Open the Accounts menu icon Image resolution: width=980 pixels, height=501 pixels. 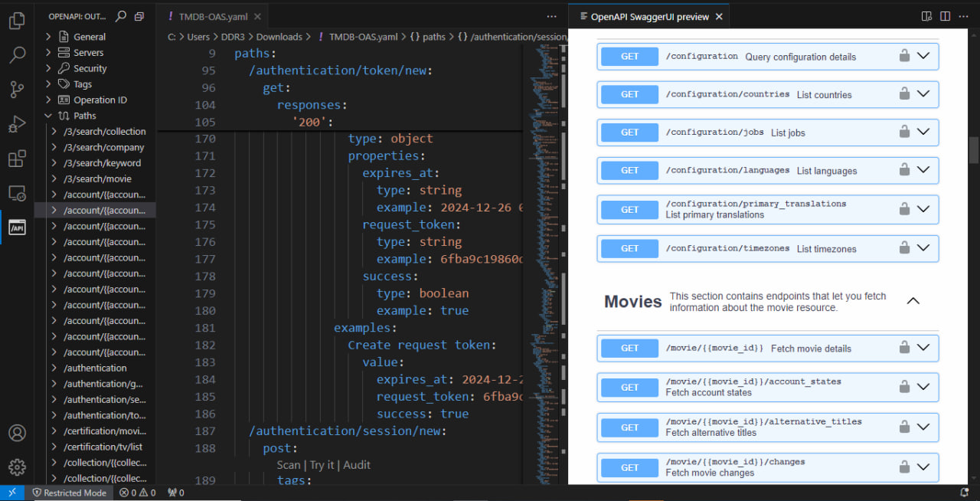(x=17, y=433)
